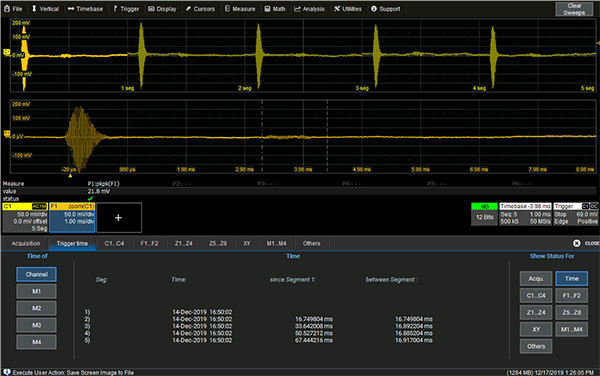
Task: Select the C1 channel descriptor box
Action: [25, 217]
